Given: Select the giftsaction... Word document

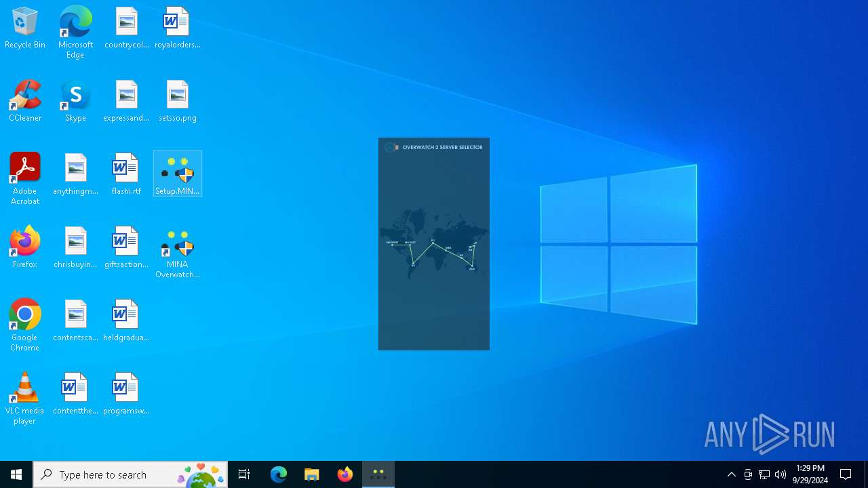Looking at the screenshot, I should (x=127, y=248).
